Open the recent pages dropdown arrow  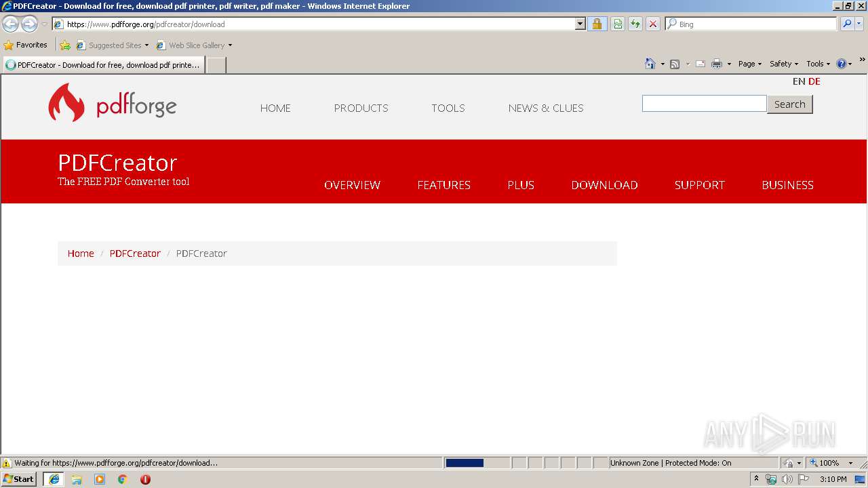click(44, 24)
